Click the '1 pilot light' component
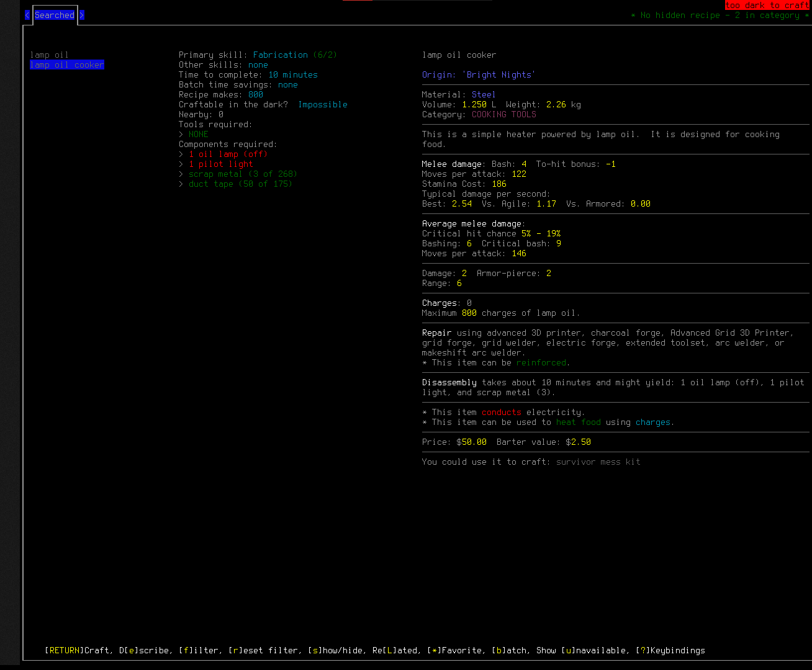Screen dimensions: 812x670 click(x=221, y=164)
